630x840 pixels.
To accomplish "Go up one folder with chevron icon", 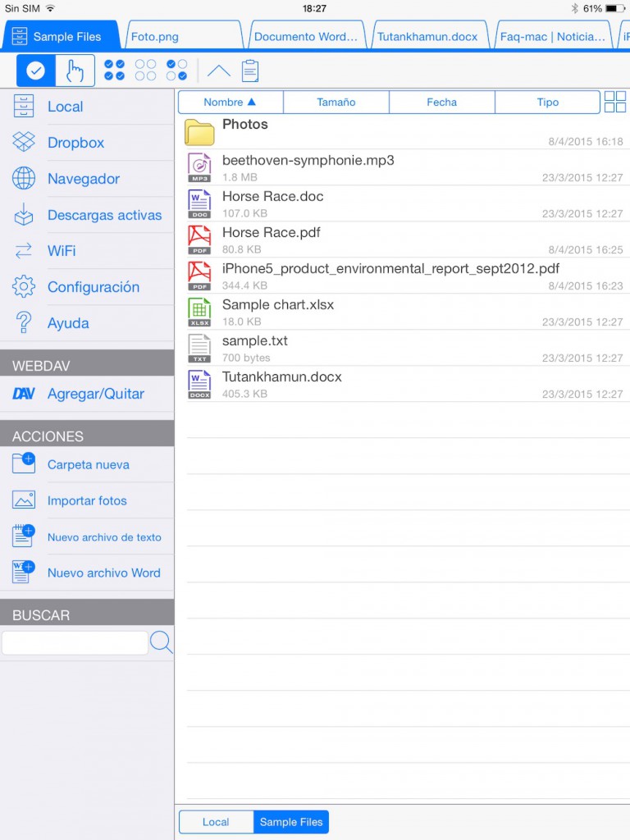I will (x=218, y=71).
